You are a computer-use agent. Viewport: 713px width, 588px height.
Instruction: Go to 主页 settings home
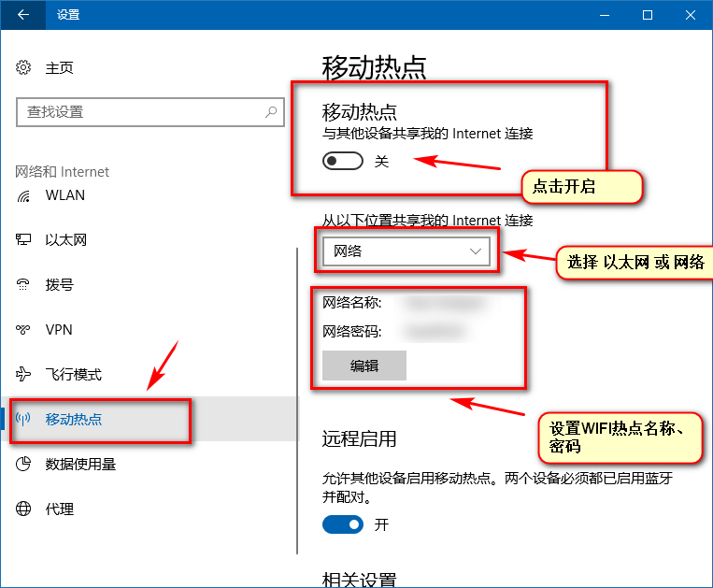(x=59, y=68)
